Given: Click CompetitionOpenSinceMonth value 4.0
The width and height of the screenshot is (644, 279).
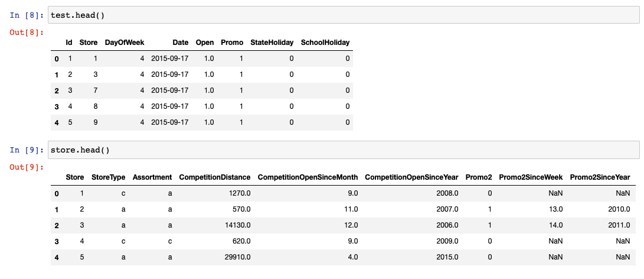Looking at the screenshot, I should click(x=353, y=258).
